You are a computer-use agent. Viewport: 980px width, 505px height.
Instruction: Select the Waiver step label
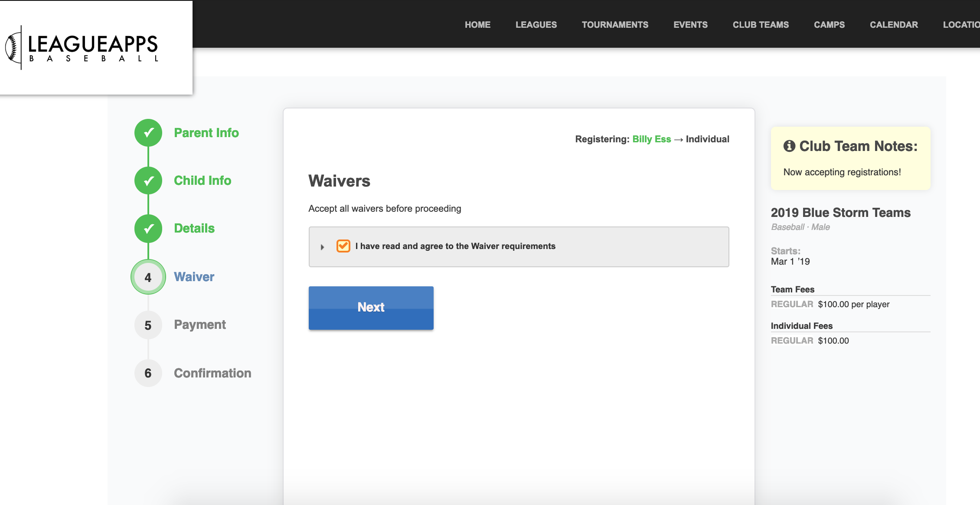pyautogui.click(x=194, y=277)
